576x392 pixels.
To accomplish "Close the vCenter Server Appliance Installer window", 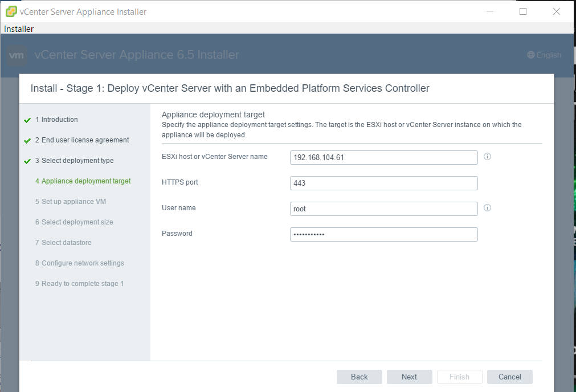I will coord(557,11).
